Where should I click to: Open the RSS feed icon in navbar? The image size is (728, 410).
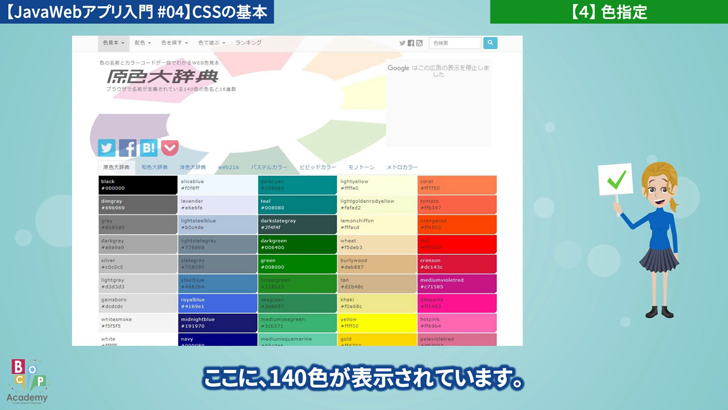(x=419, y=43)
